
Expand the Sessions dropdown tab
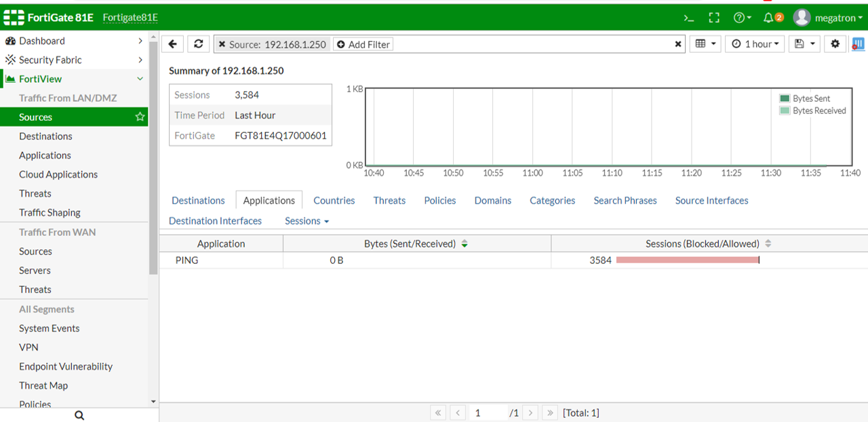(307, 221)
